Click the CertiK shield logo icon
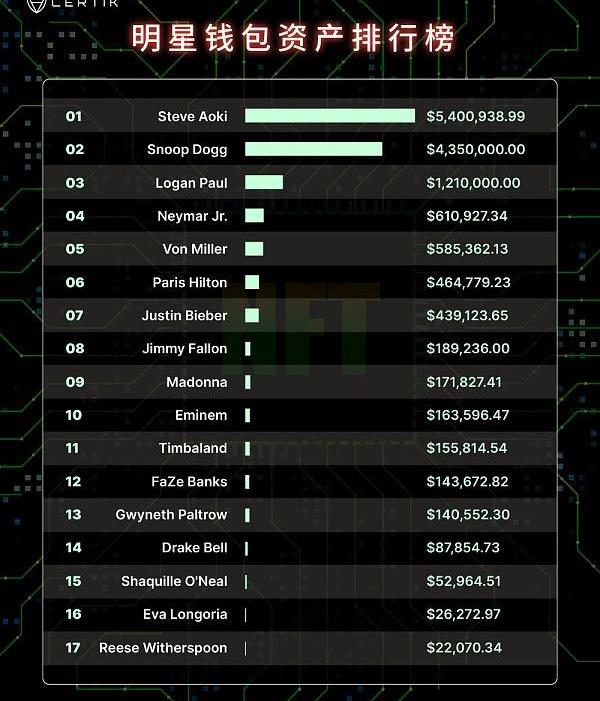600x701 pixels. coord(37,5)
